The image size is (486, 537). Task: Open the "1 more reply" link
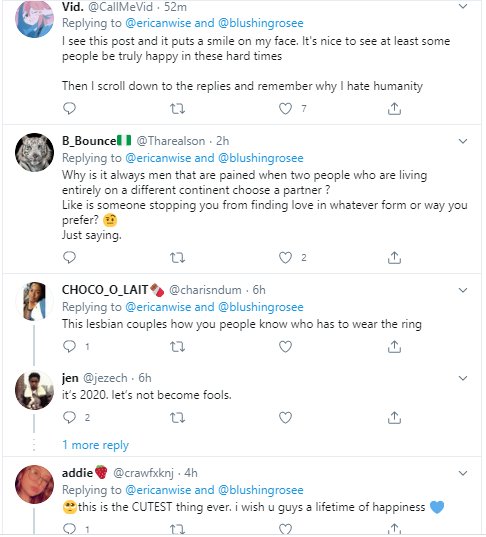95,445
